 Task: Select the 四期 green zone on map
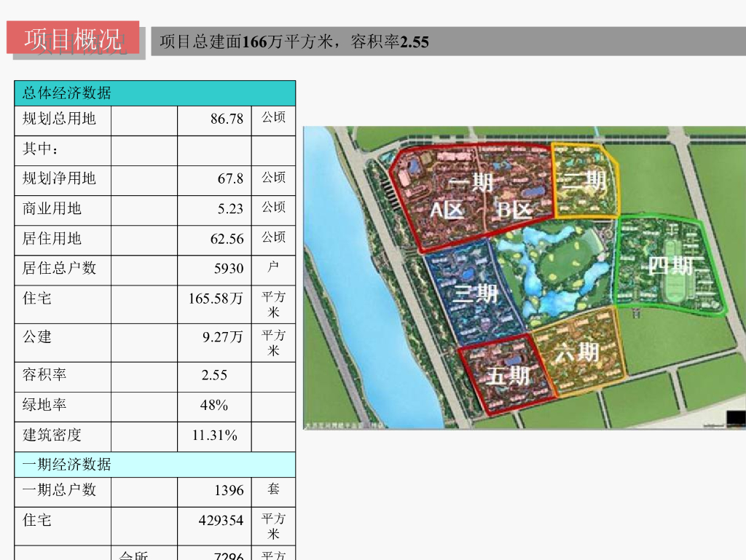[670, 265]
